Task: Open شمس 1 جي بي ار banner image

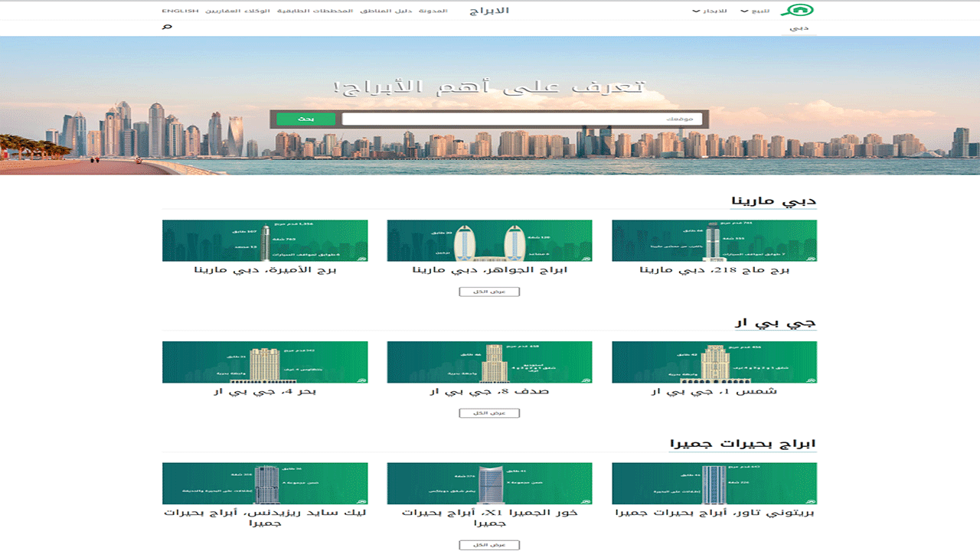Action: 714,362
